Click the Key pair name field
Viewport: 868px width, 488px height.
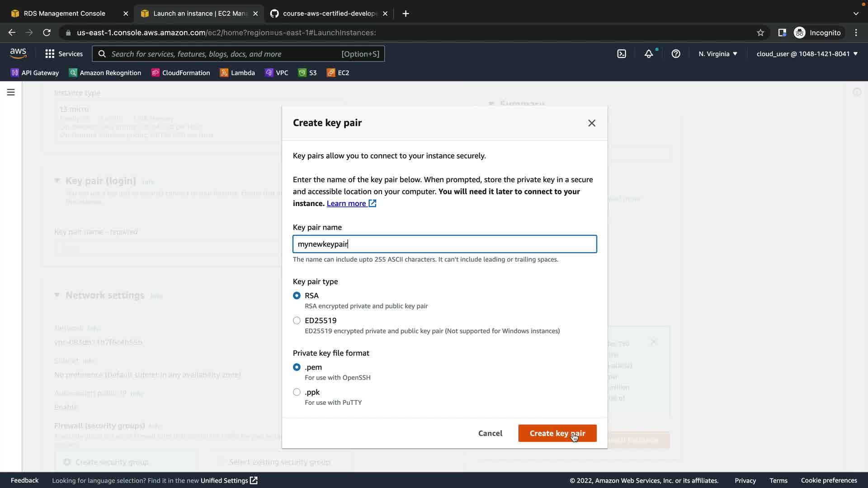pyautogui.click(x=444, y=244)
